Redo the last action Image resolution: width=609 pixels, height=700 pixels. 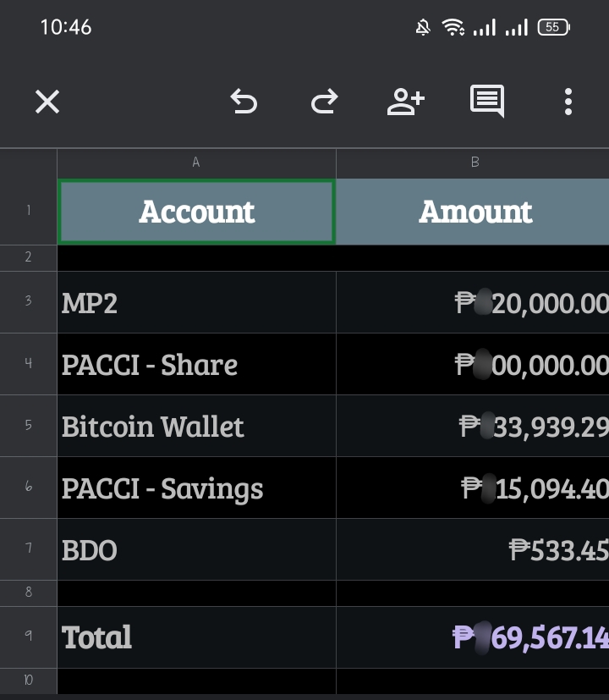(324, 102)
